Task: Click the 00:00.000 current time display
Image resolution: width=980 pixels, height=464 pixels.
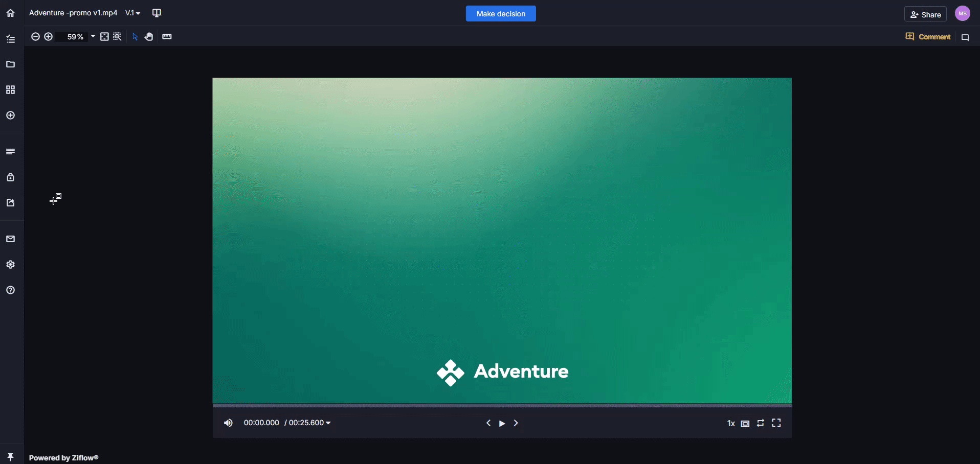Action: tap(261, 423)
